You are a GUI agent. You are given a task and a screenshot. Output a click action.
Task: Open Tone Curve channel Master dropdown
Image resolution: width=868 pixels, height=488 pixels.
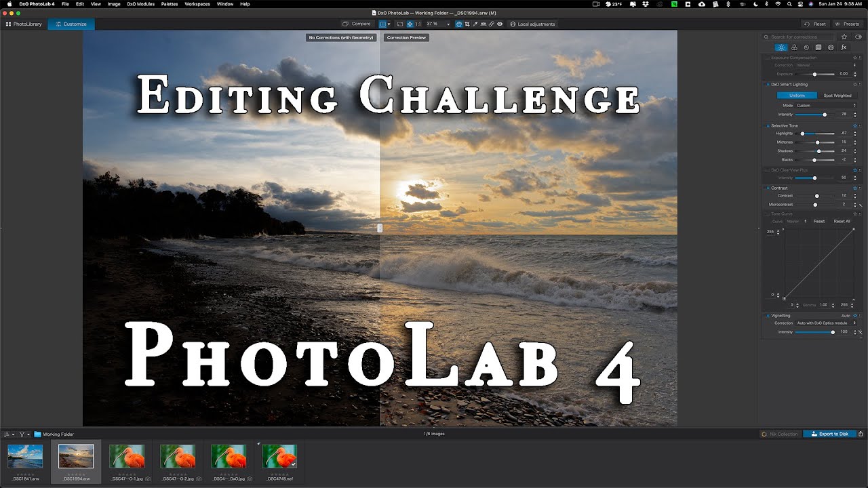click(x=796, y=221)
